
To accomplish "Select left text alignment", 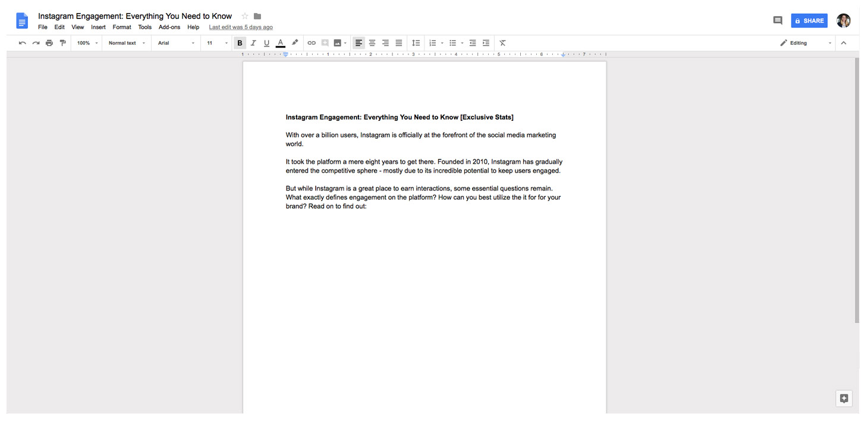I will pos(358,43).
